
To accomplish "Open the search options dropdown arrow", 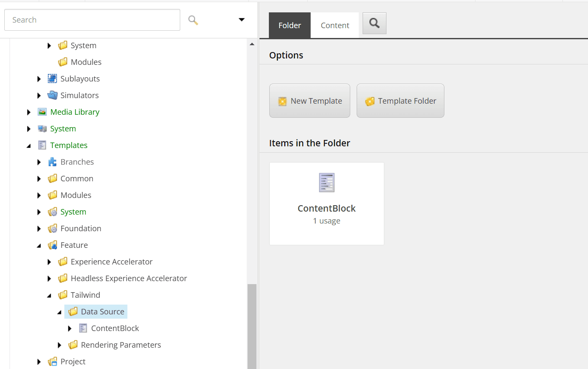I will [x=242, y=20].
